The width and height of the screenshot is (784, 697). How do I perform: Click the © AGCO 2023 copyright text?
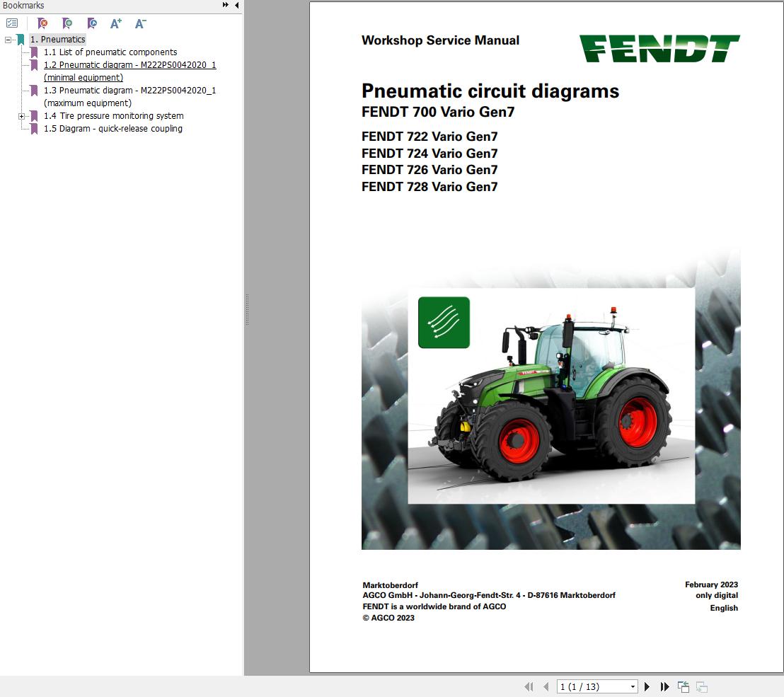pos(388,618)
